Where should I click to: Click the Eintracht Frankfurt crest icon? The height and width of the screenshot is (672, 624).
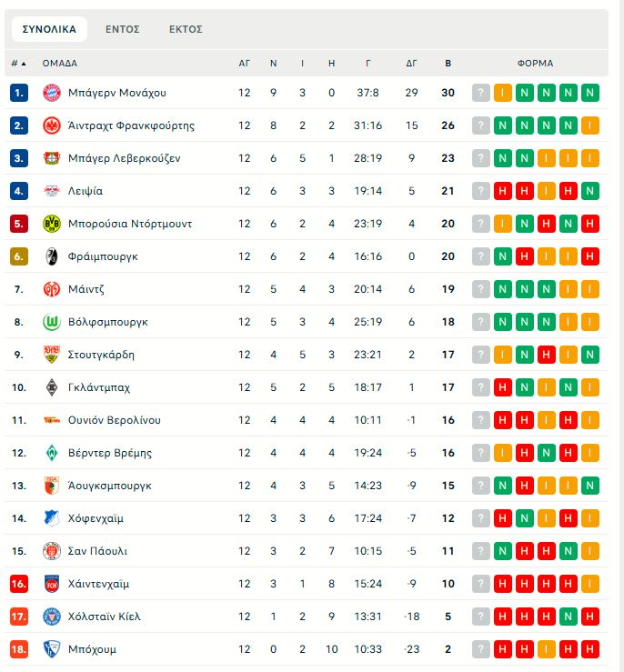click(x=51, y=125)
